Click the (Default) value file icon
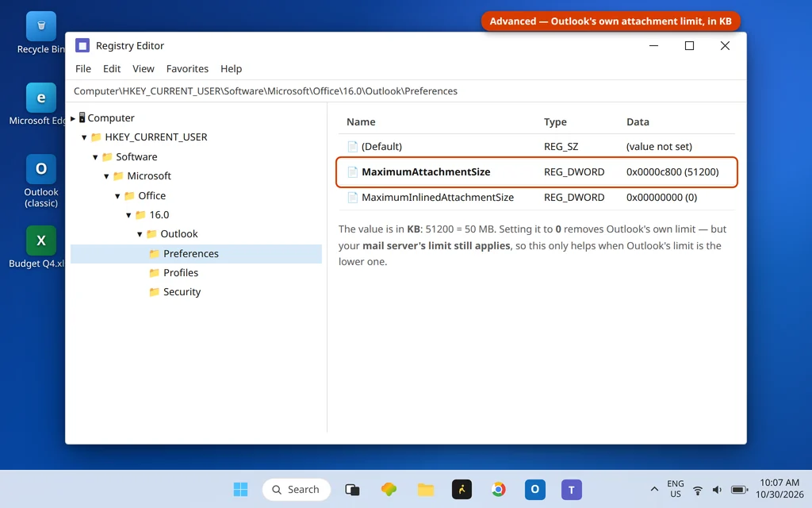The height and width of the screenshot is (508, 812). click(x=353, y=147)
